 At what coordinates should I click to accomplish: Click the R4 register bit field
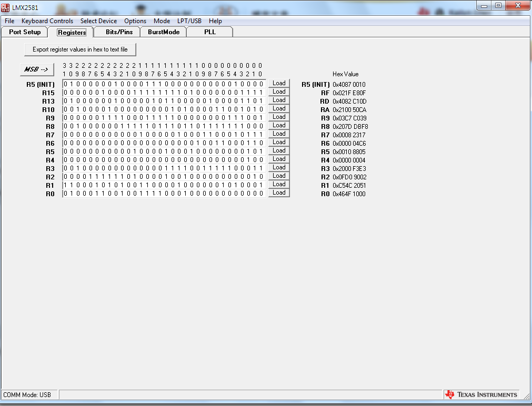[x=164, y=160]
